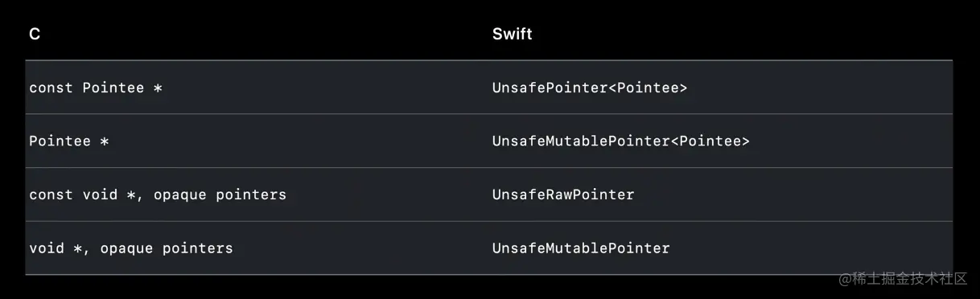The width and height of the screenshot is (980, 299).
Task: Click the word const before void
Action: coord(51,195)
